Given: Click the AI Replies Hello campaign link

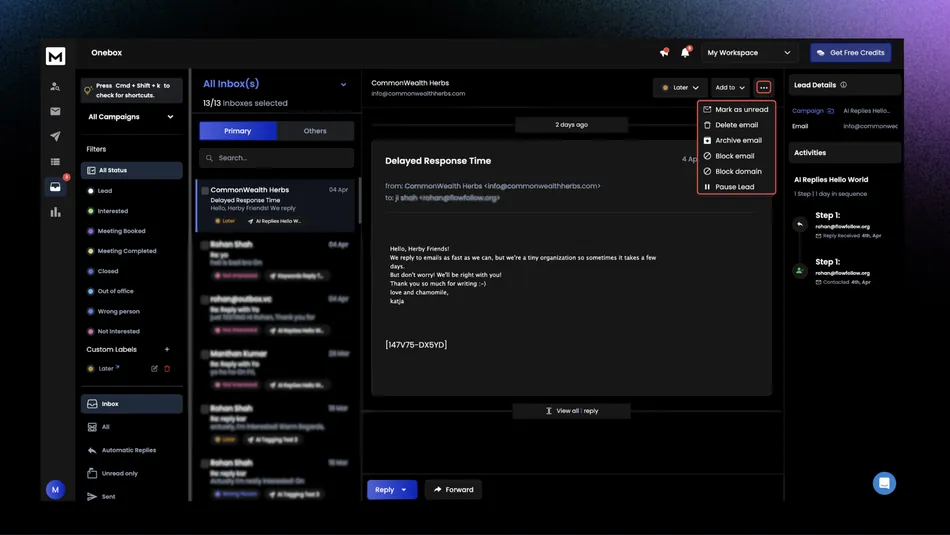Looking at the screenshot, I should point(866,111).
